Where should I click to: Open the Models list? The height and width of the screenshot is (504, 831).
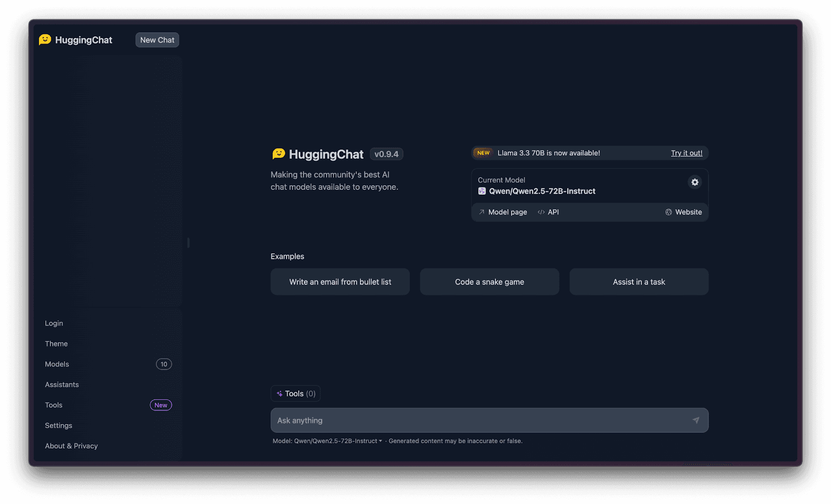tap(57, 364)
